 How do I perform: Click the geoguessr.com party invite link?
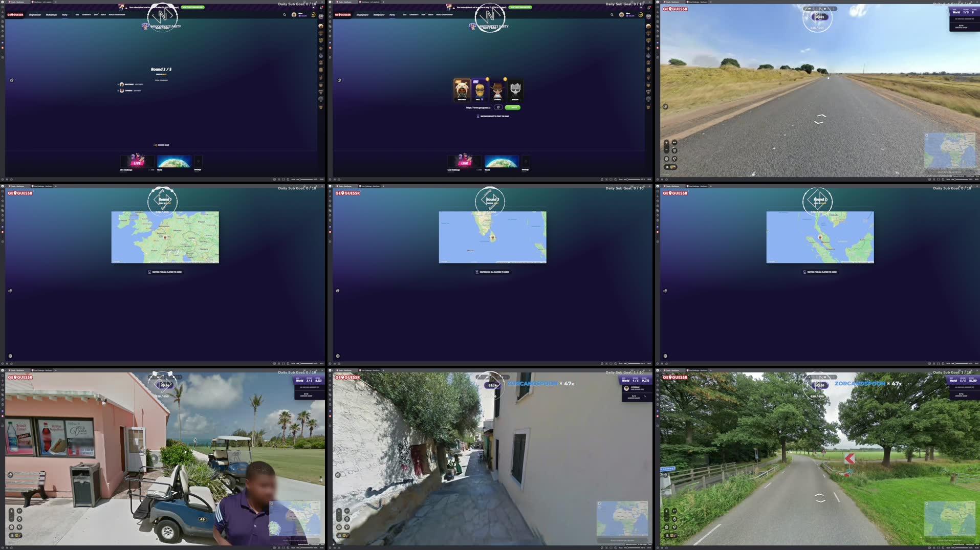click(x=478, y=107)
